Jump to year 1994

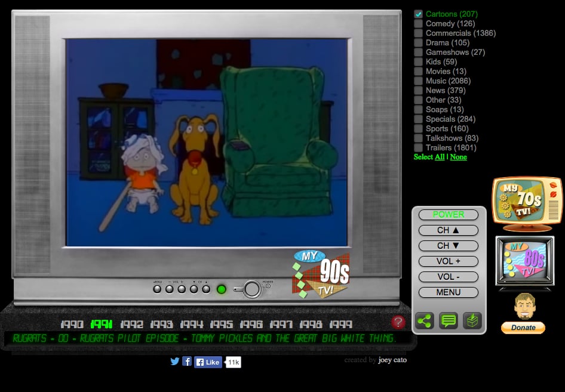191,325
